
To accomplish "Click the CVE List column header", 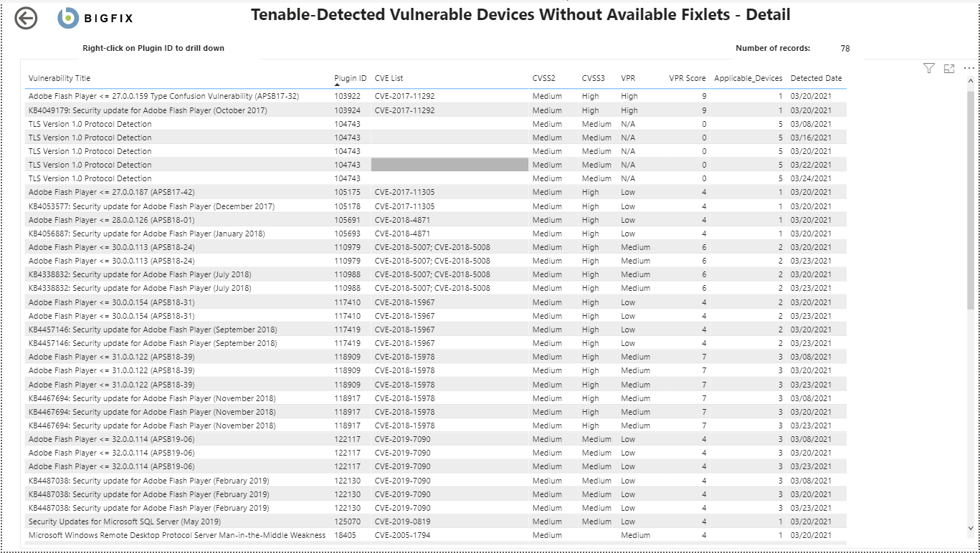I will pos(389,78).
